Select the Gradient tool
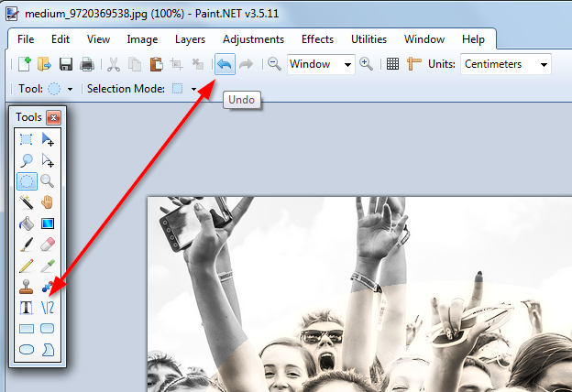The width and height of the screenshot is (572, 392). (x=48, y=223)
